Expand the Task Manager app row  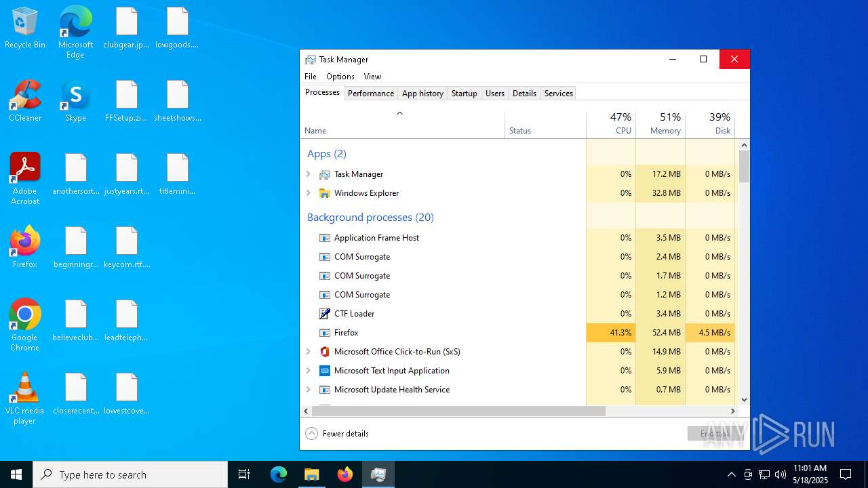(308, 174)
